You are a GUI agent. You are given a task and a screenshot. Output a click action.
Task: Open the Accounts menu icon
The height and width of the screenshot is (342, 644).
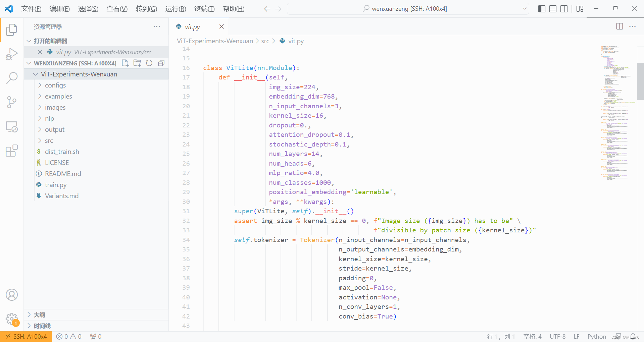[x=12, y=295]
